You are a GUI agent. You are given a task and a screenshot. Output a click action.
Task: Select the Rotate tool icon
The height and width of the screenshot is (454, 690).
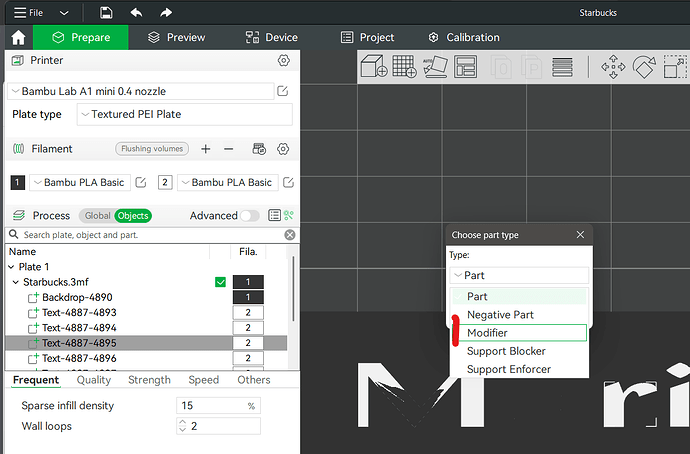click(x=644, y=67)
